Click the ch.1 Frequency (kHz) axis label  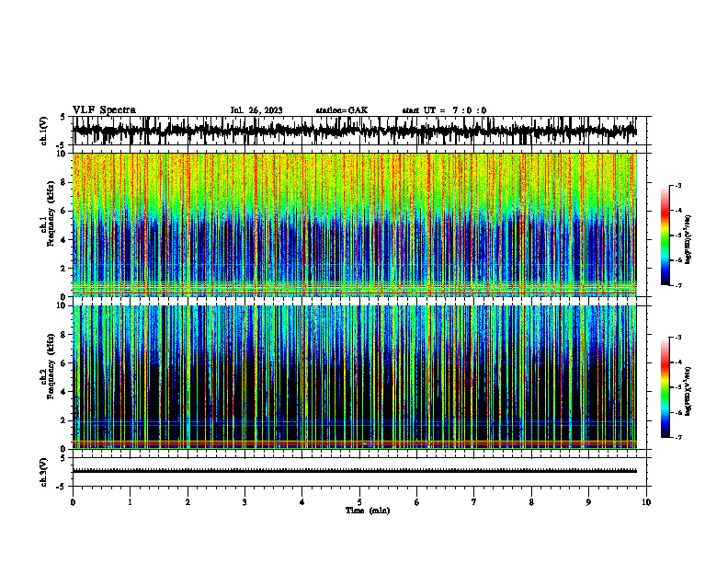(x=51, y=224)
